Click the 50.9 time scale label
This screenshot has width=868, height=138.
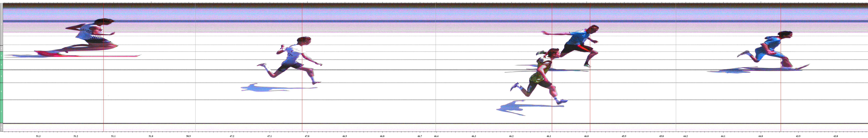pyautogui.click(x=188, y=136)
